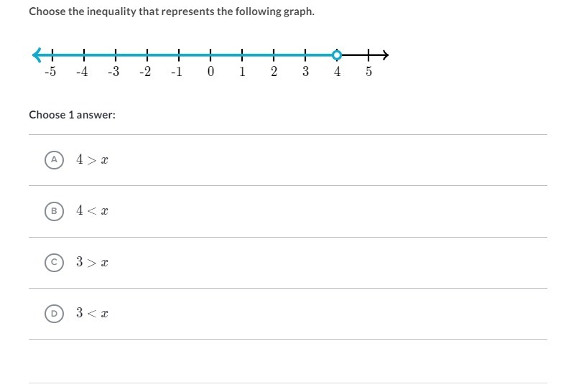This screenshot has height=392, width=561.
Task: Click the 5 label on the number line
Action: (368, 73)
